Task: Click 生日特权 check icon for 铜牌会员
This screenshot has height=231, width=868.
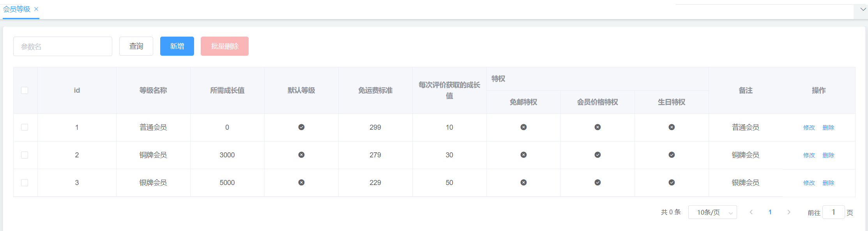Action: click(x=672, y=155)
